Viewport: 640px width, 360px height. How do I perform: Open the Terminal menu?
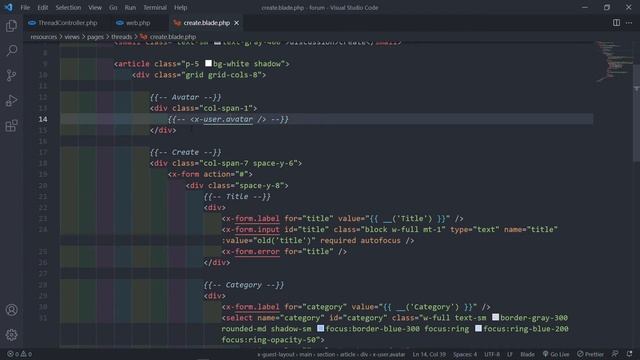[x=155, y=7]
